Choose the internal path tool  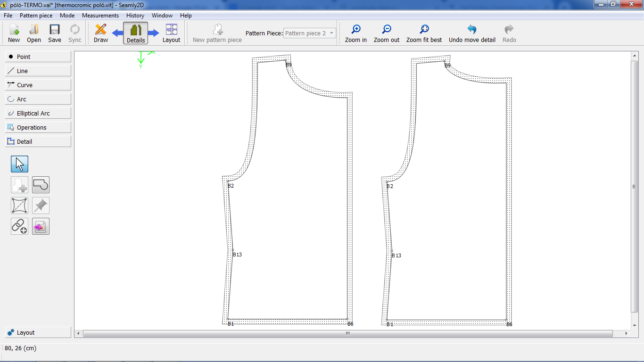[19, 206]
